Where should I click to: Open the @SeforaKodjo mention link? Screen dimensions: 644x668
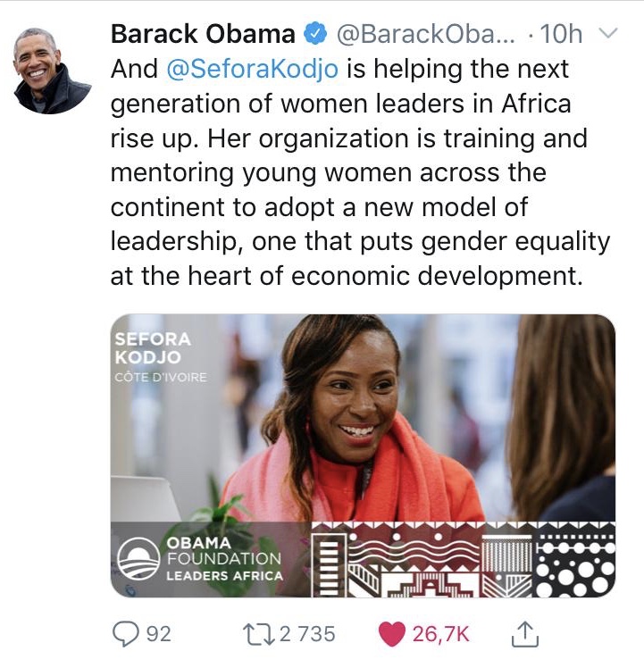click(x=252, y=69)
